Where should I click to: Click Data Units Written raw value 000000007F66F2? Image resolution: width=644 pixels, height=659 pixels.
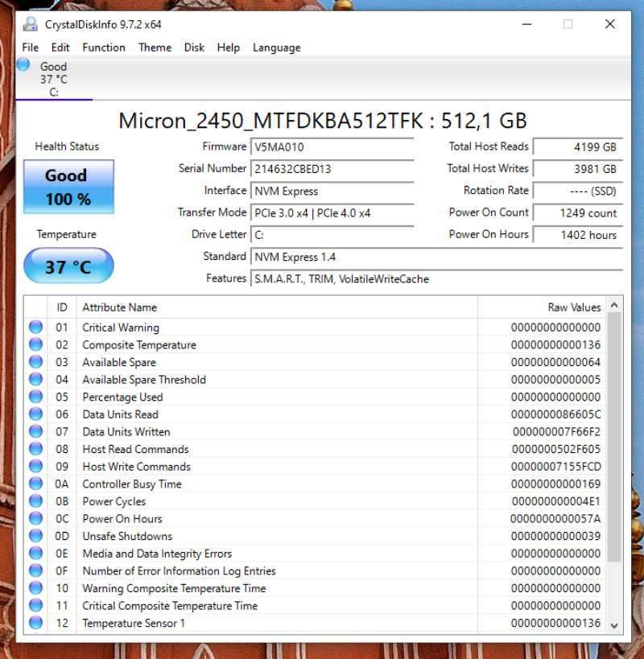tap(556, 431)
